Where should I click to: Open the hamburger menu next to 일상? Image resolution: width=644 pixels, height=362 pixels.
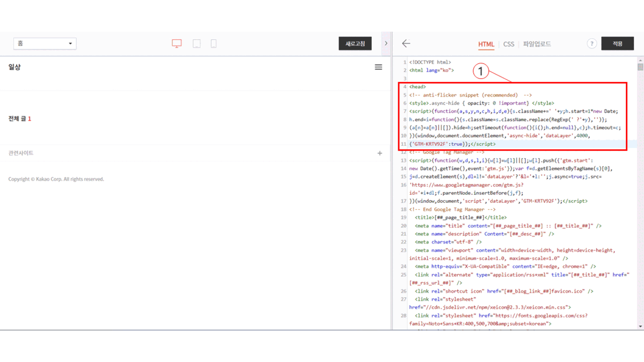(378, 67)
